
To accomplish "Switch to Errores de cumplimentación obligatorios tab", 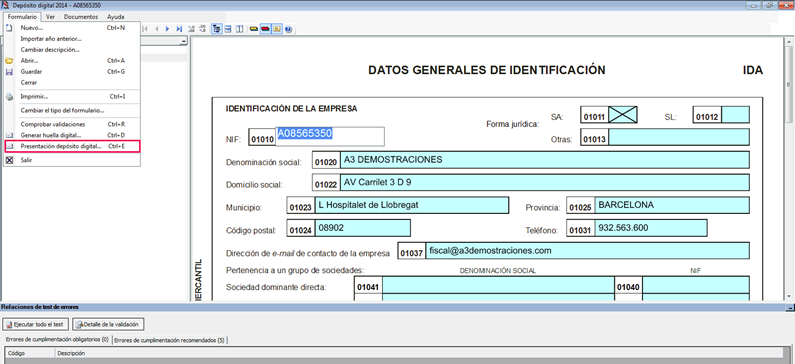I will pos(57,340).
